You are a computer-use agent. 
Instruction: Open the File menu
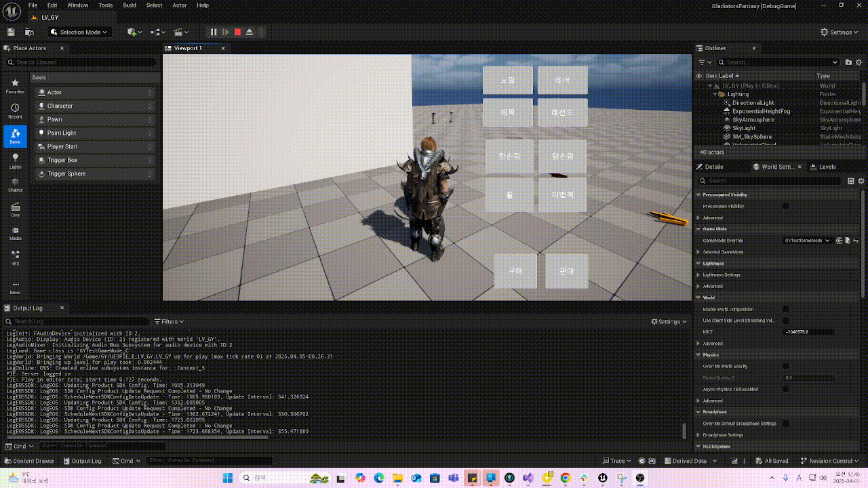[x=33, y=5]
